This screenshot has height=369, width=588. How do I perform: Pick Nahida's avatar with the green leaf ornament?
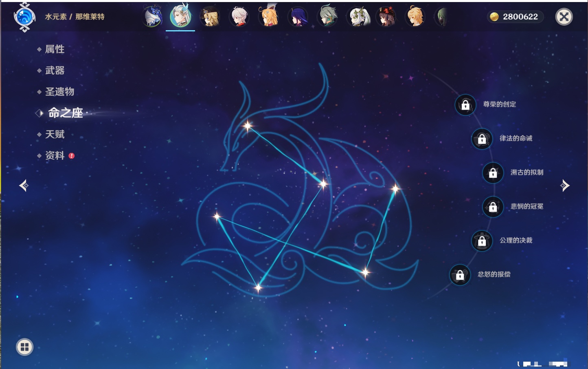coord(358,17)
